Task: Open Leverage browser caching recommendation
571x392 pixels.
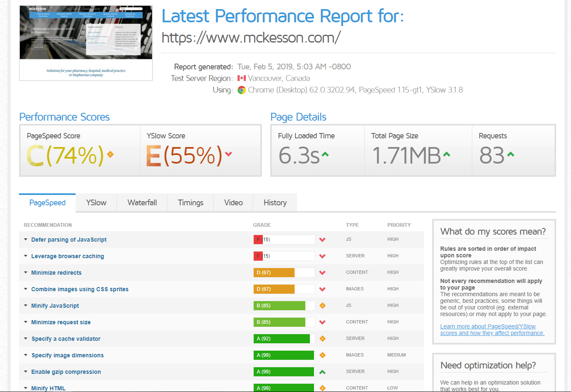Action: coord(68,256)
